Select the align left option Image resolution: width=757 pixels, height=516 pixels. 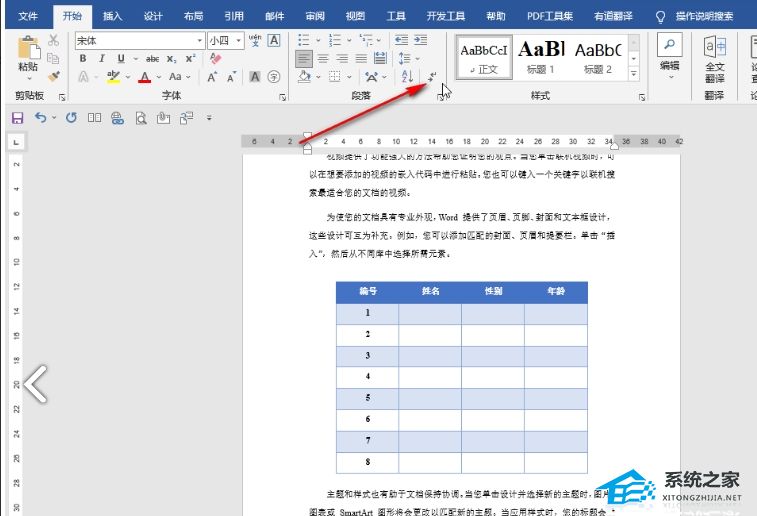tap(304, 59)
